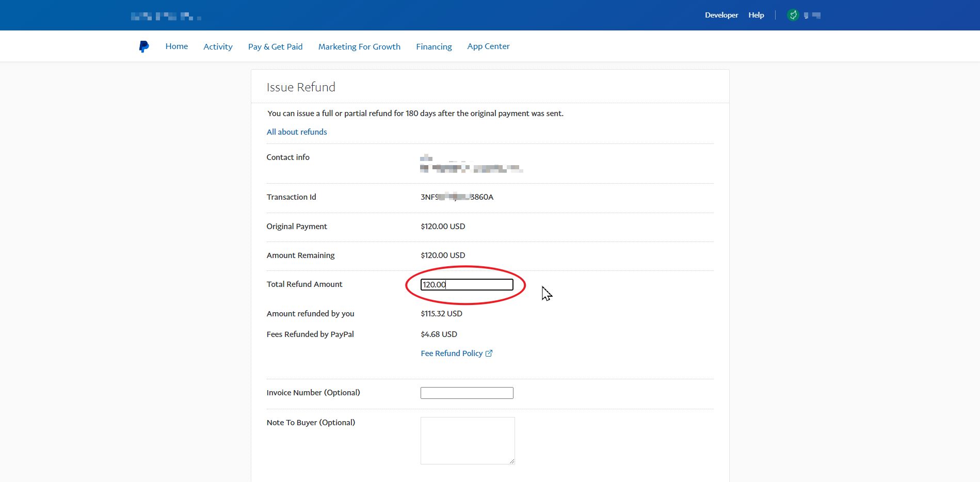Image resolution: width=980 pixels, height=482 pixels.
Task: Click the blurred contact email under Contact info
Action: click(471, 168)
